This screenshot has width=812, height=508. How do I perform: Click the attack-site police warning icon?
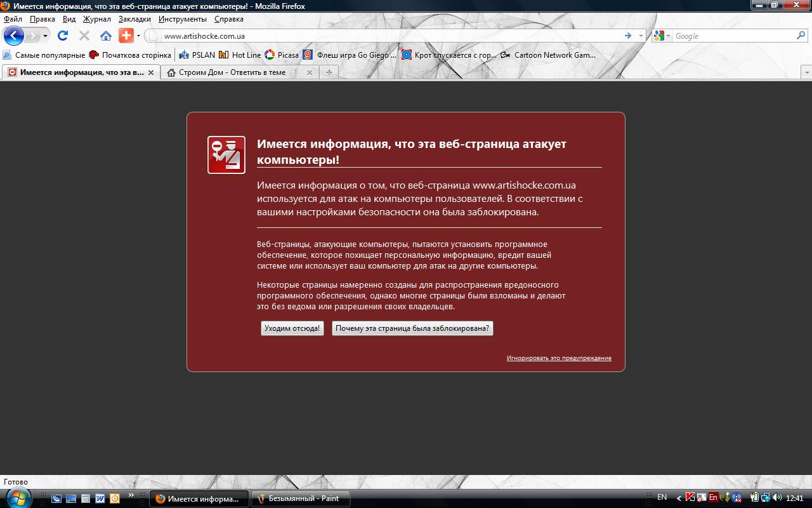tap(226, 155)
